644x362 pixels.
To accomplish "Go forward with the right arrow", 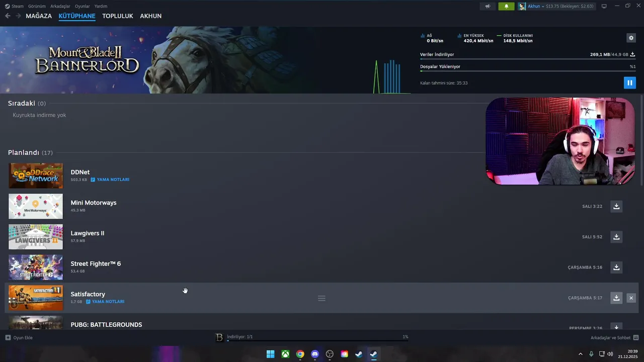I will 18,16.
